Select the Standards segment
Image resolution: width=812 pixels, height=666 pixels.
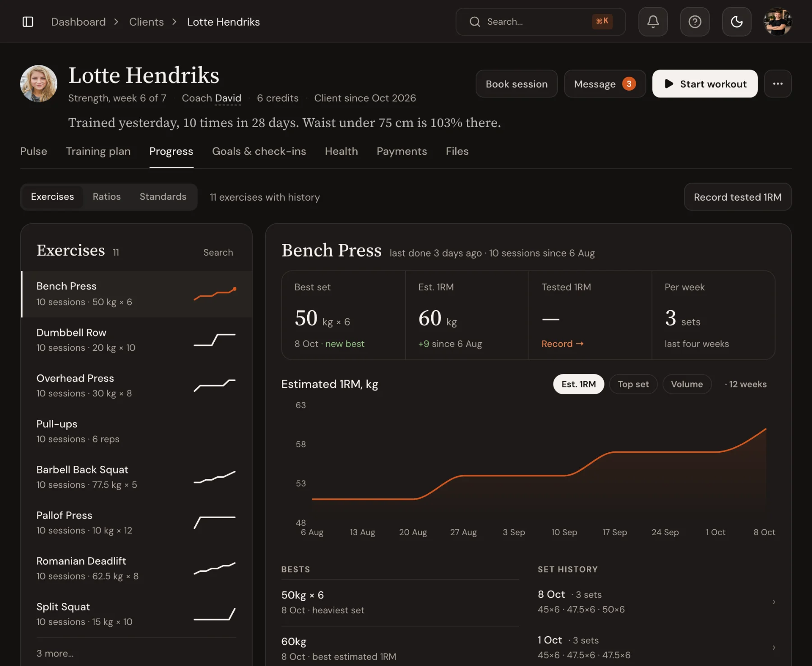pyautogui.click(x=163, y=197)
